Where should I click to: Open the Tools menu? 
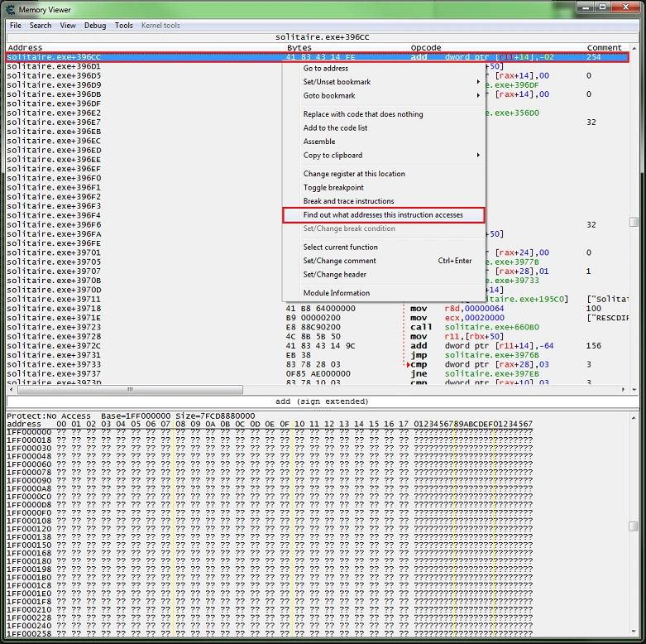click(x=123, y=26)
